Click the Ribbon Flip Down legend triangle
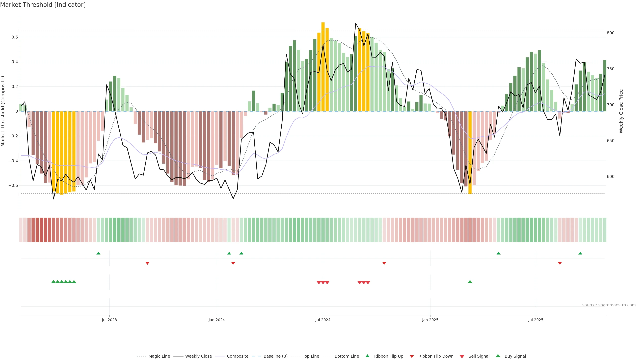 coord(412,356)
